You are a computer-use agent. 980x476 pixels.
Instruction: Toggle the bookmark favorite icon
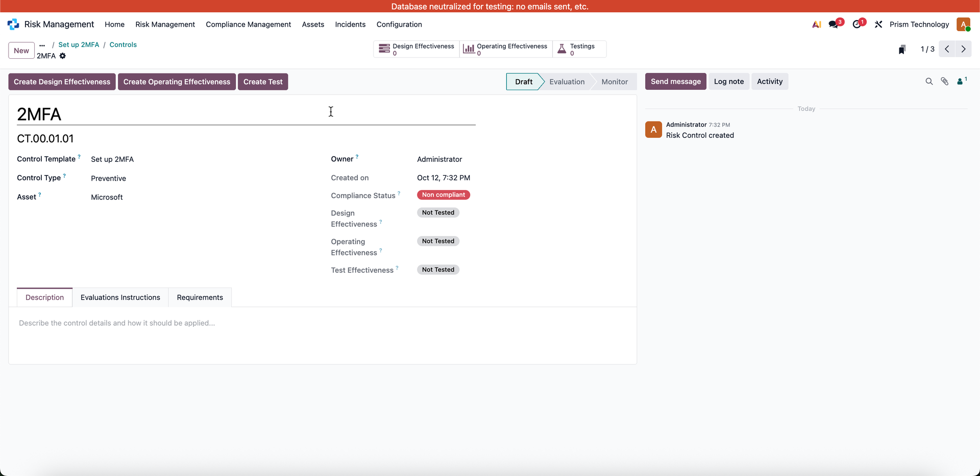coord(902,49)
